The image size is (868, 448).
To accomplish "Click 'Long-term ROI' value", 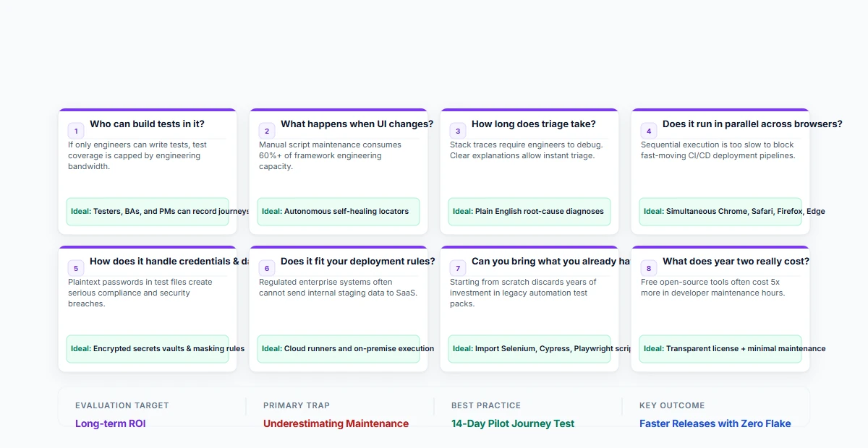I will [x=111, y=423].
